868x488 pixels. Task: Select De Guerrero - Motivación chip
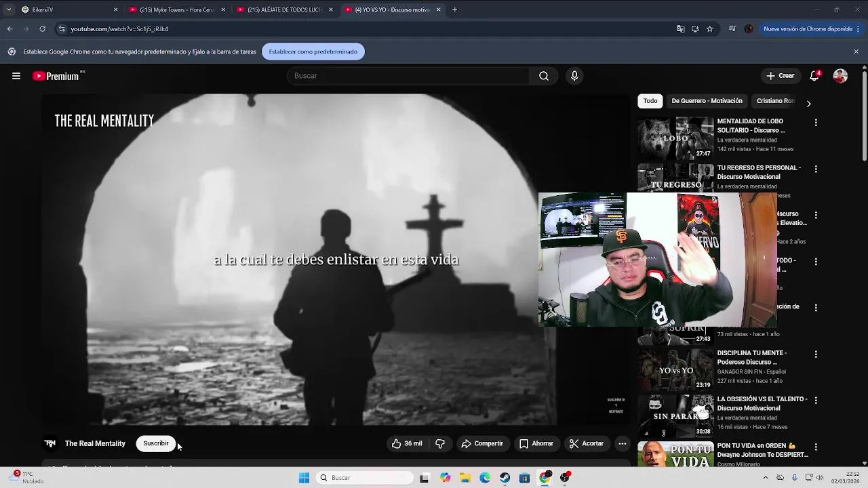[707, 101]
